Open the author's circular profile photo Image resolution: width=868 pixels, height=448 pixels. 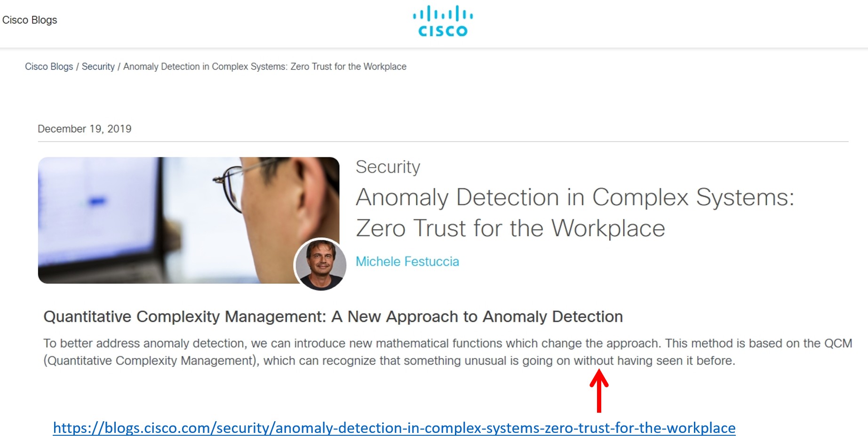pos(320,264)
